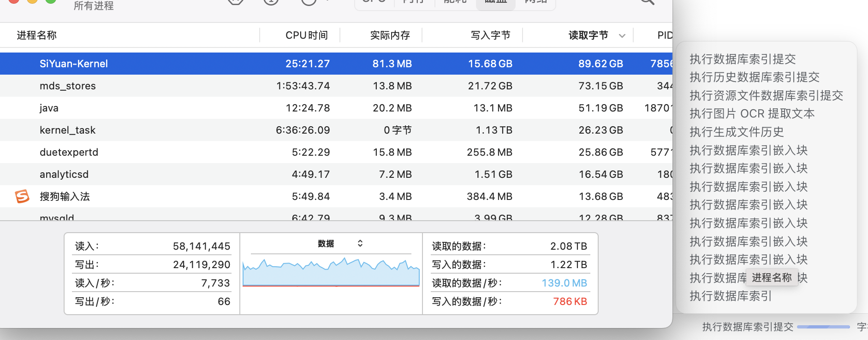Sort by the 写入字节 column header
This screenshot has width=868, height=340.
click(491, 35)
